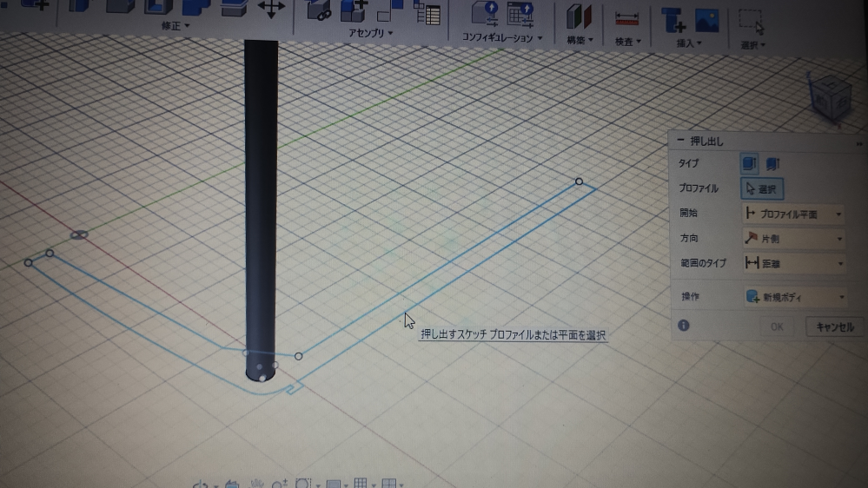This screenshot has width=868, height=488.
Task: Click the construction plane icon above 構築
Action: coord(579,17)
